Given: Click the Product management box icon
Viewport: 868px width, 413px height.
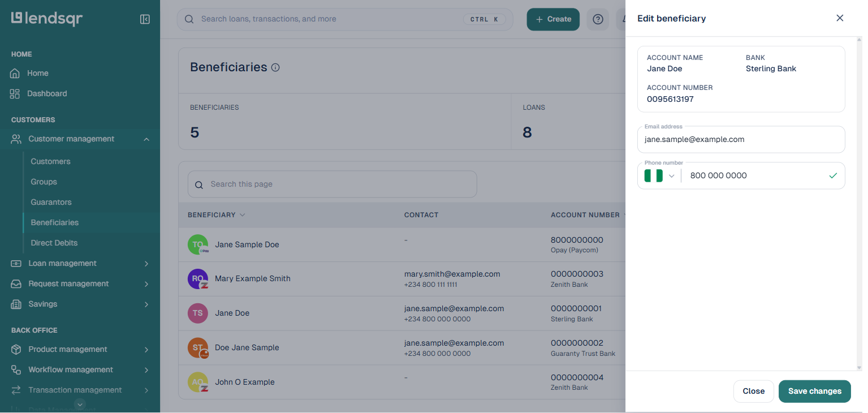Looking at the screenshot, I should (16, 349).
